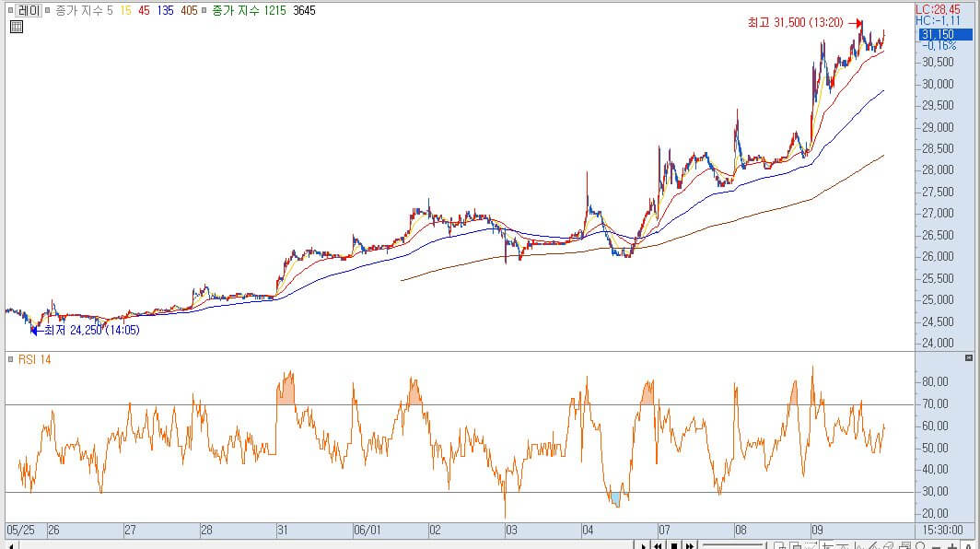Click the -0.16% change value
This screenshot has height=549, width=980.
pos(939,46)
